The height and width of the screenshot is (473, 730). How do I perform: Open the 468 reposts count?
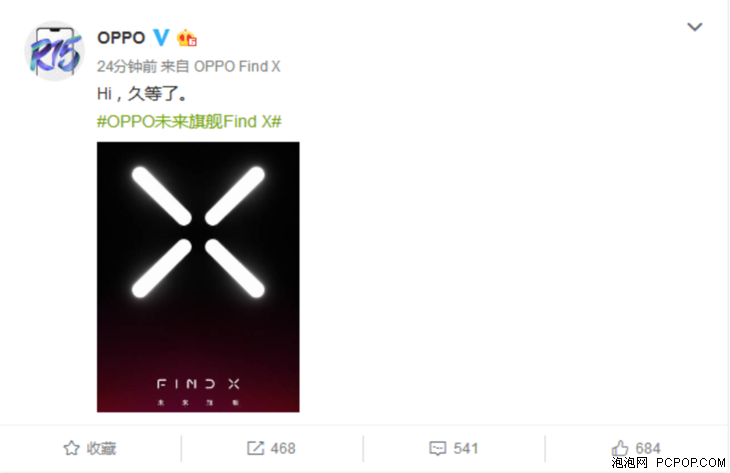point(283,448)
